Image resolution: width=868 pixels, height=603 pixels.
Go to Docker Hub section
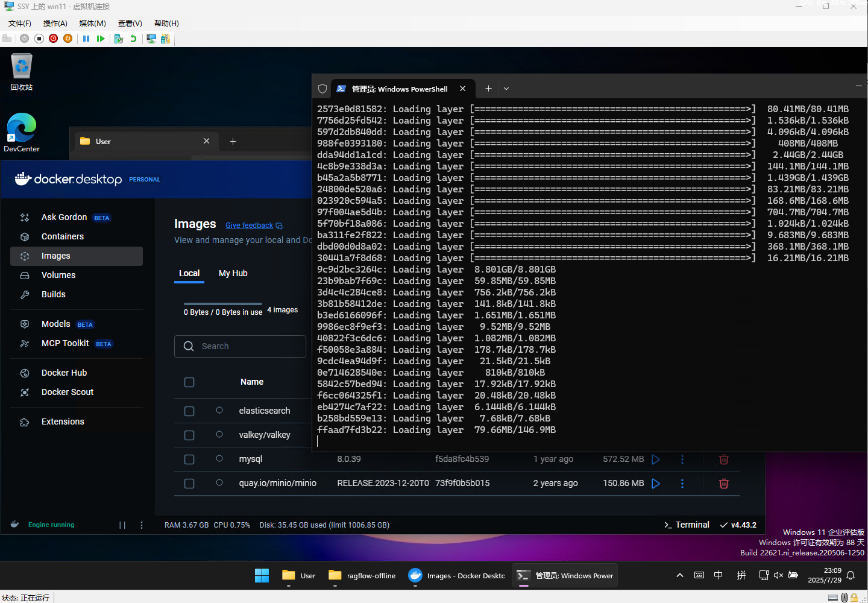tap(76, 373)
